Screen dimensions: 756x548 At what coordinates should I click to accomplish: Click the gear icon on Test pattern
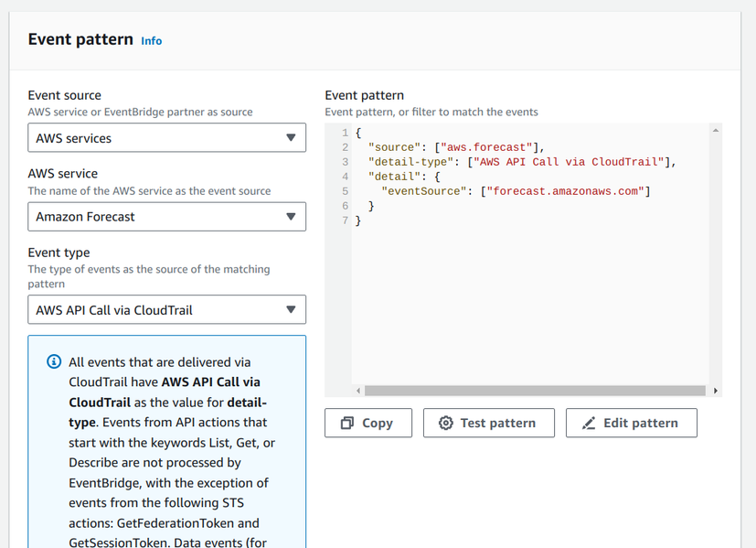tap(446, 424)
